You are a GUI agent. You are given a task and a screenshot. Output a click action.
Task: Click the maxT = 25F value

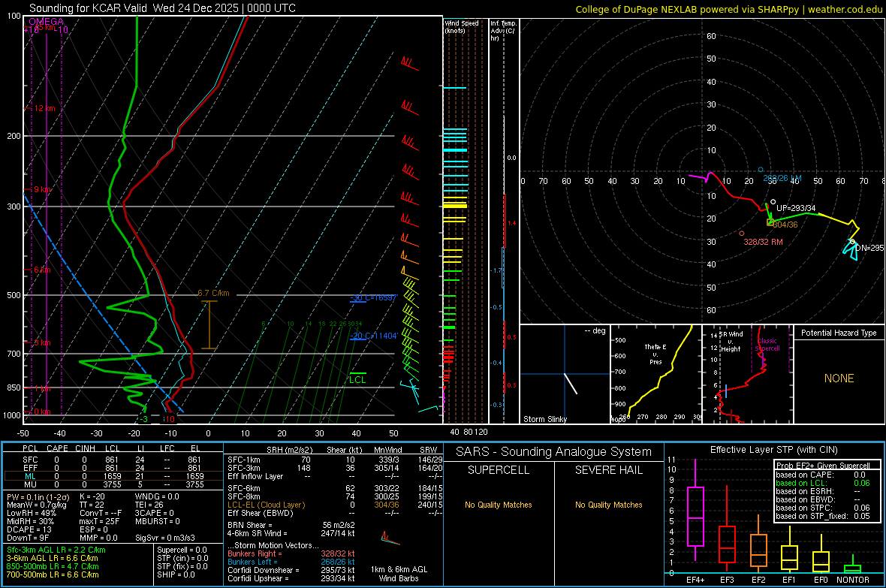click(99, 521)
